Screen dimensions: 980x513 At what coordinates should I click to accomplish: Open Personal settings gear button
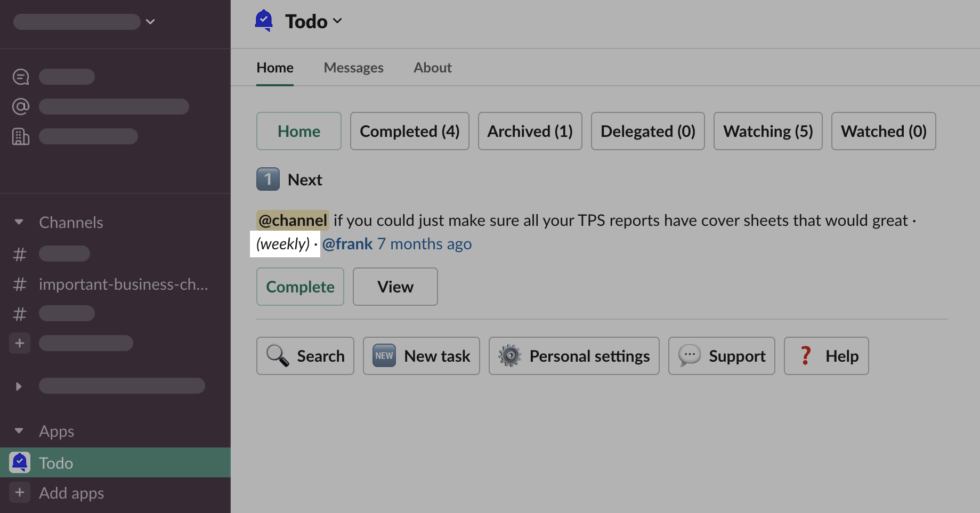click(573, 356)
